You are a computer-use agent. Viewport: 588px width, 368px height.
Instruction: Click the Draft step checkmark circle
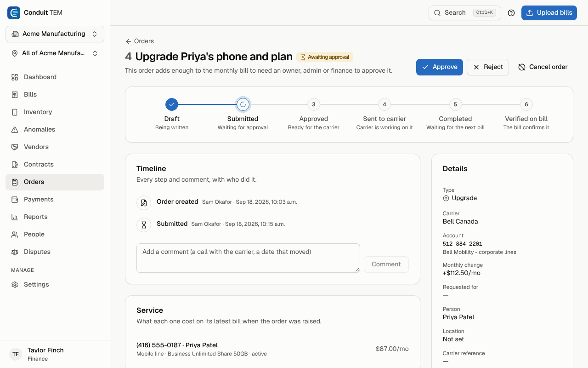pyautogui.click(x=172, y=104)
